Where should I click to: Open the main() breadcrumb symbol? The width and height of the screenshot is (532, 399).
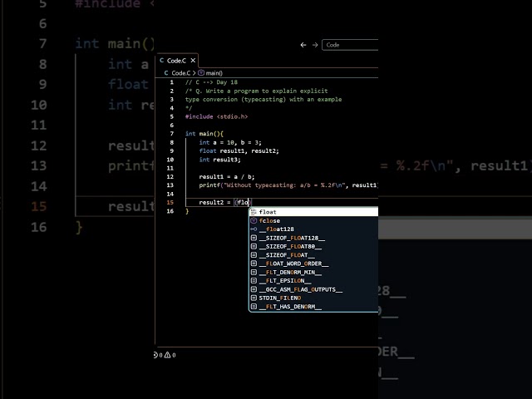(x=214, y=73)
